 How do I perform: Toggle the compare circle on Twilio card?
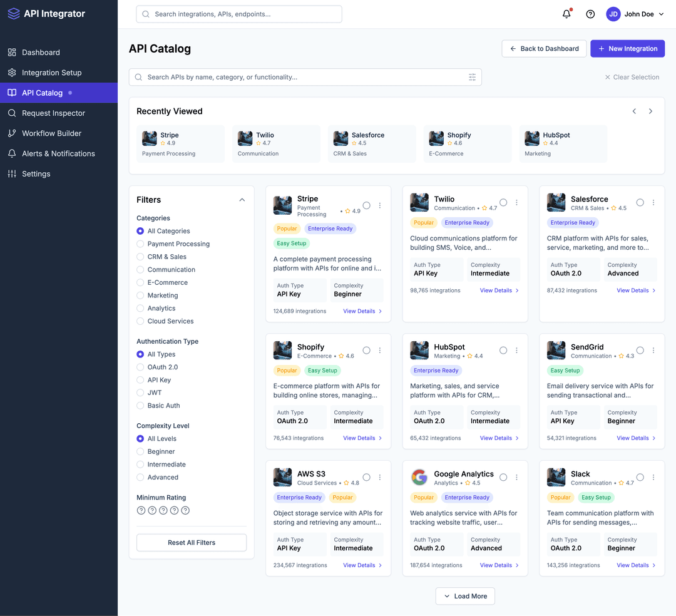pos(503,202)
